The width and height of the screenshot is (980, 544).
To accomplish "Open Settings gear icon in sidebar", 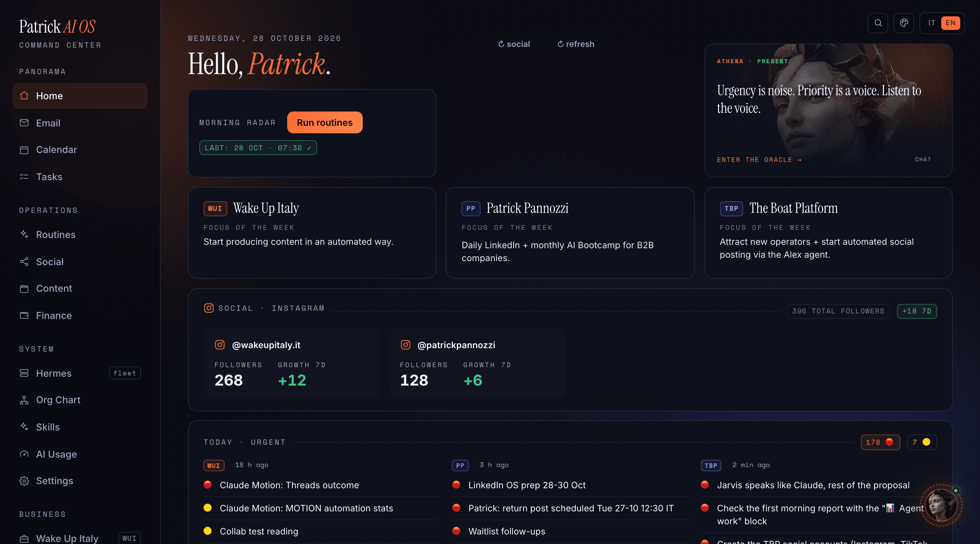I will point(24,481).
